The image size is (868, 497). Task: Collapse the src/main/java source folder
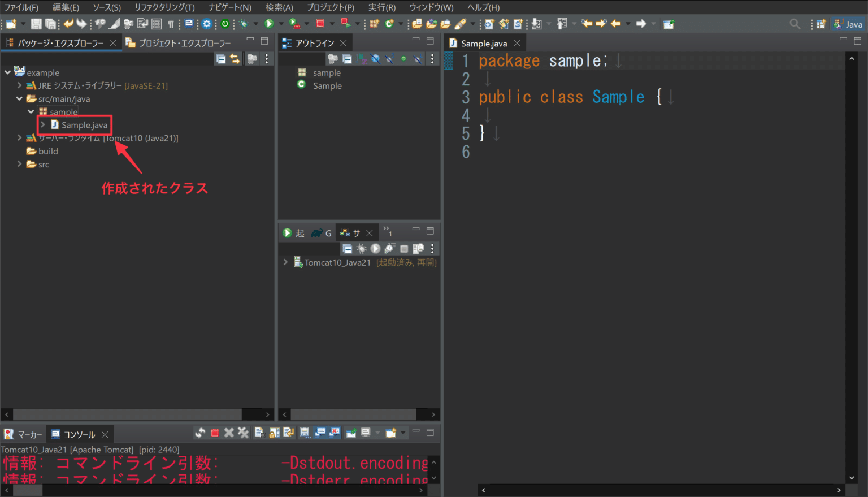point(19,98)
